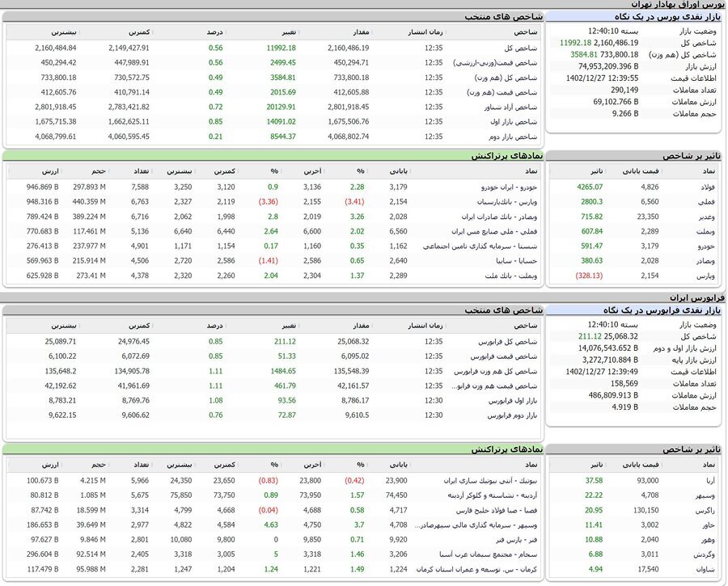
Task: Click Farabourse trade value 486,809.913 B
Action: tap(613, 395)
